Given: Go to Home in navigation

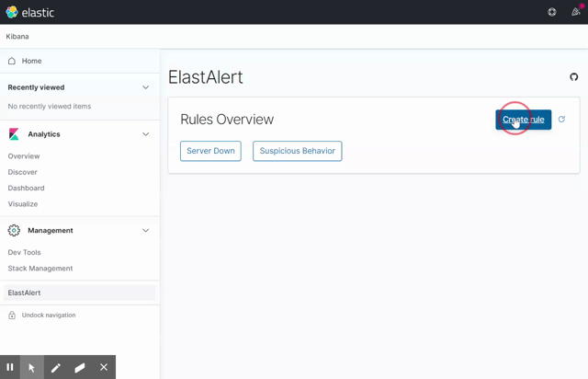Looking at the screenshot, I should 31,61.
